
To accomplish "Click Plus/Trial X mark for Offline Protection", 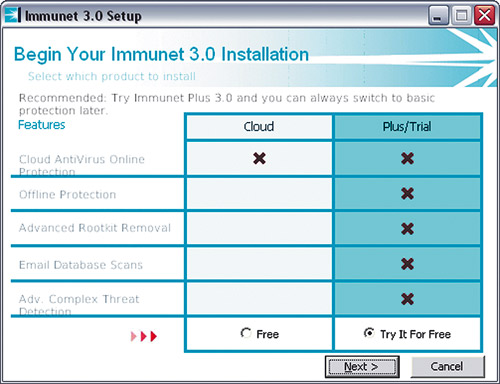I will coord(408,193).
